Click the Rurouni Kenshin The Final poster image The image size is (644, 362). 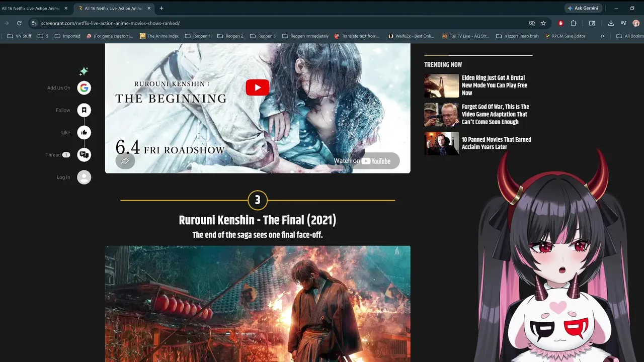[257, 304]
